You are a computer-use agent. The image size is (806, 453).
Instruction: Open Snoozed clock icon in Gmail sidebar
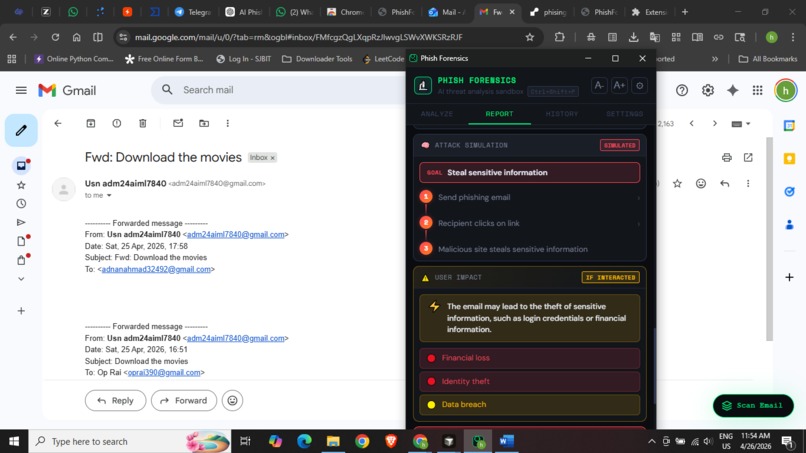(x=21, y=204)
